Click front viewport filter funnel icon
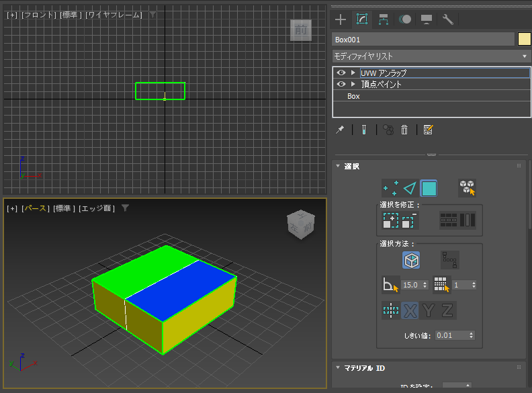The width and height of the screenshot is (532, 393). 152,14
